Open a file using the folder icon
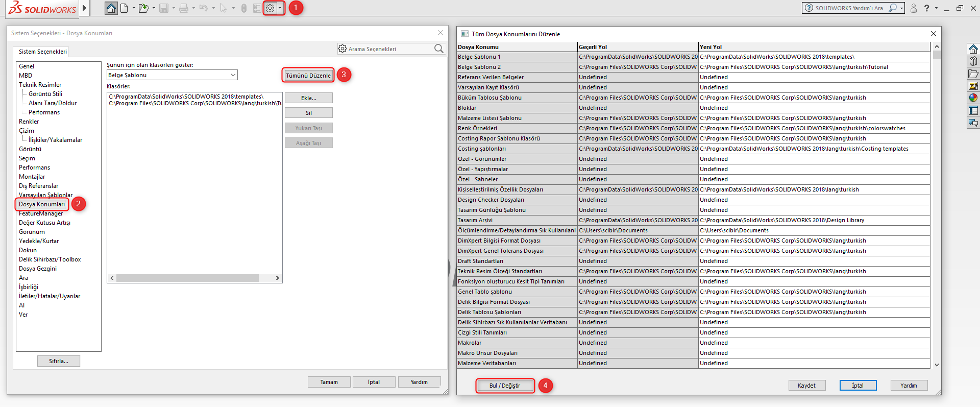The width and height of the screenshot is (980, 407). point(144,8)
